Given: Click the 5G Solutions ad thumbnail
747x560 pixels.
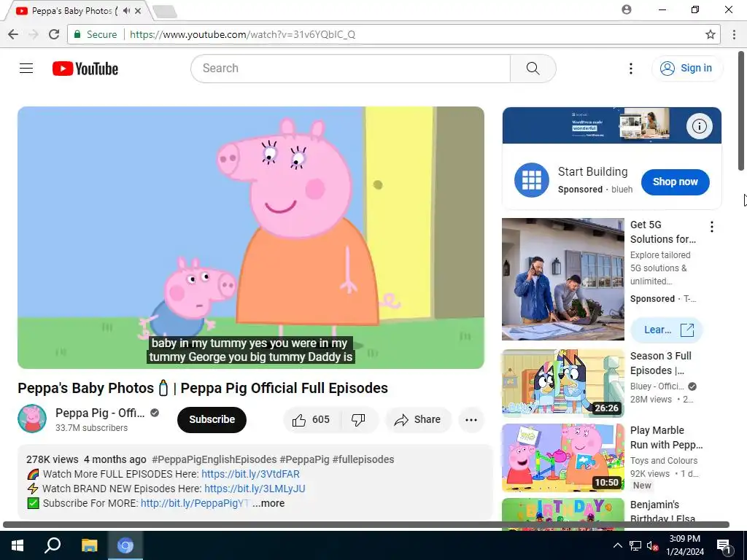Looking at the screenshot, I should 562,279.
